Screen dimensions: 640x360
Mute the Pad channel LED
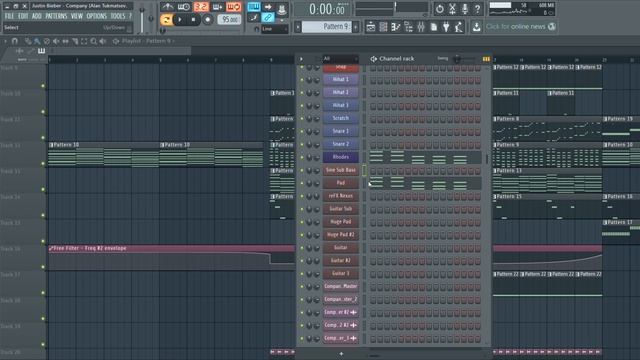point(302,183)
